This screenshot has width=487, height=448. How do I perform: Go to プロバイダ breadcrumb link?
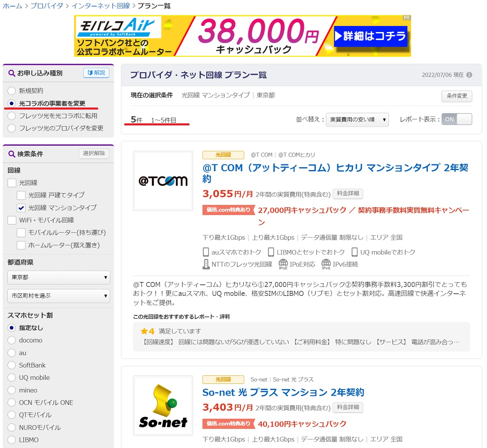(x=47, y=6)
